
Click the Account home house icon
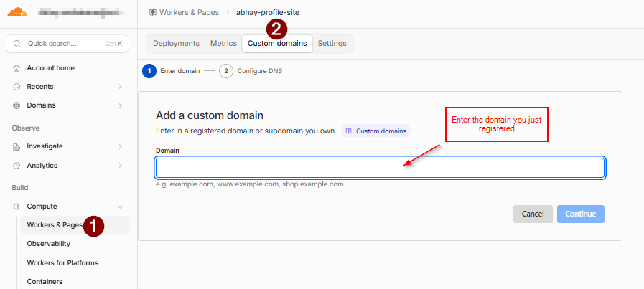17,68
